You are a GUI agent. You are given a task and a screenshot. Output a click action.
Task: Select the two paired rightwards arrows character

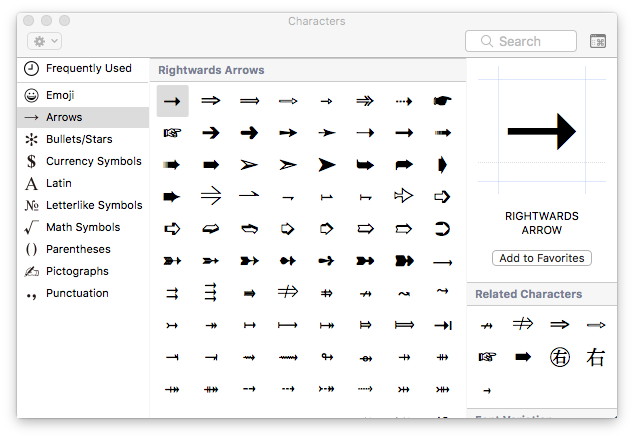point(172,293)
